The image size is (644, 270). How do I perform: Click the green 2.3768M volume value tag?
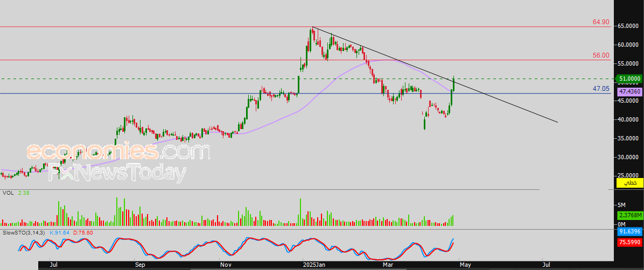pos(631,216)
